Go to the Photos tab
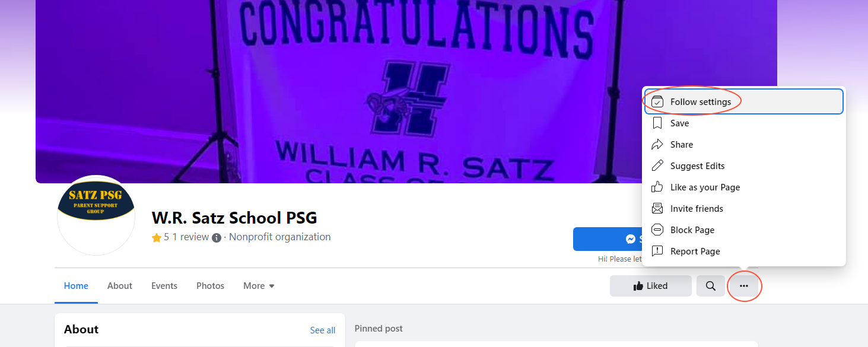868x347 pixels. pos(211,286)
